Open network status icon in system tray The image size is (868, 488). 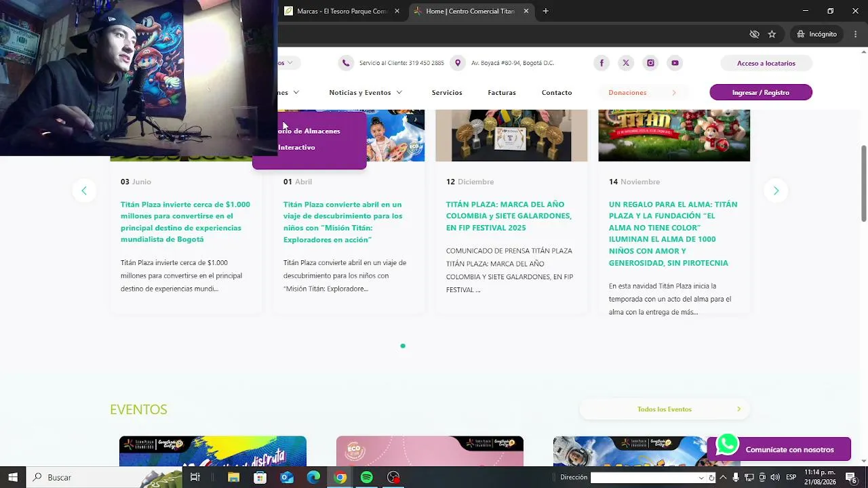pos(749,477)
